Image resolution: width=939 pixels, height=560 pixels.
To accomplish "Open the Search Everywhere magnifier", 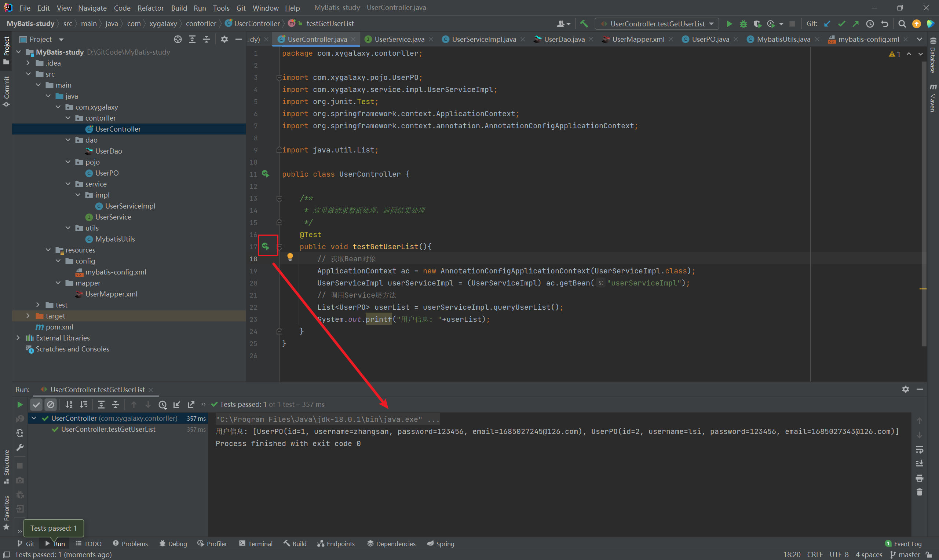I will point(902,24).
